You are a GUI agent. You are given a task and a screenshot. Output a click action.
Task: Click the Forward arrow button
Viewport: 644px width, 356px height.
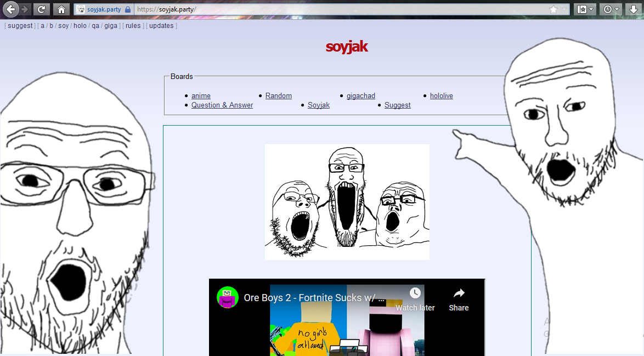click(x=24, y=9)
